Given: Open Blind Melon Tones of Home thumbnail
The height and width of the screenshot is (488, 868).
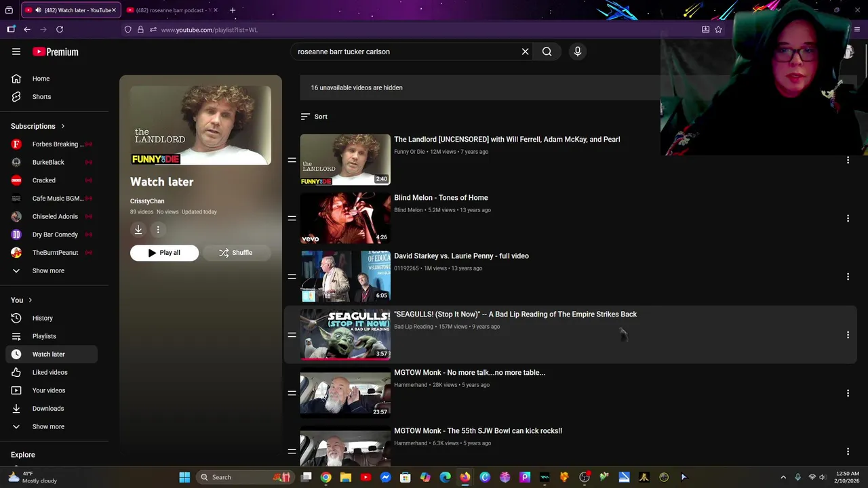Looking at the screenshot, I should [345, 218].
